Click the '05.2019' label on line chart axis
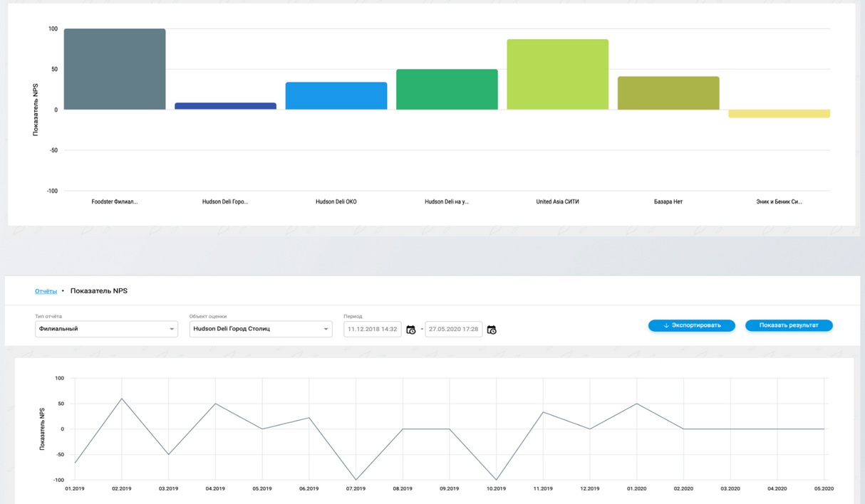Viewport: 865px width, 504px height. point(262,489)
